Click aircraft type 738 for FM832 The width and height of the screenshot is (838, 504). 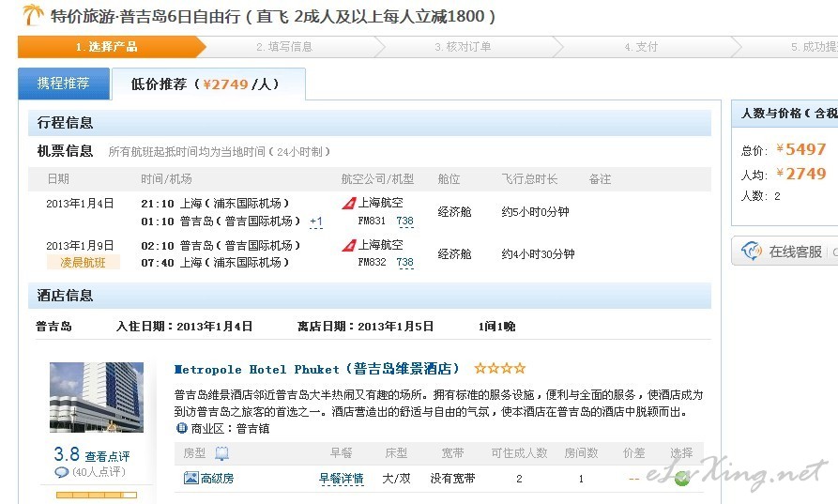[x=405, y=263]
